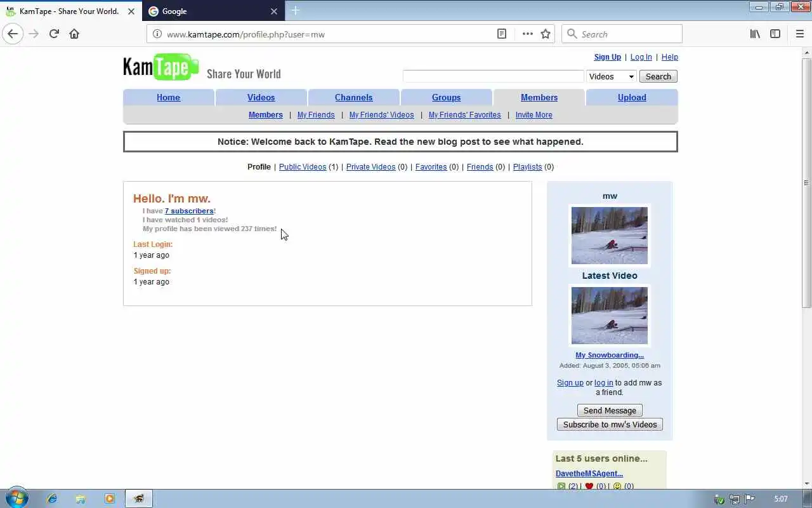Open Windows Explorer folder on taskbar
This screenshot has width=812, height=508.
point(81,498)
